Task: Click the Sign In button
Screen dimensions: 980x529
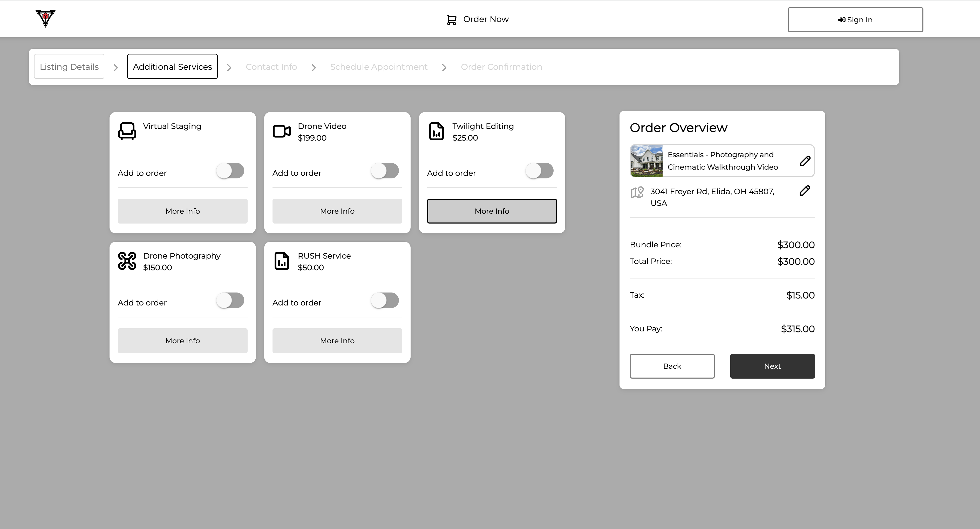Action: click(855, 19)
